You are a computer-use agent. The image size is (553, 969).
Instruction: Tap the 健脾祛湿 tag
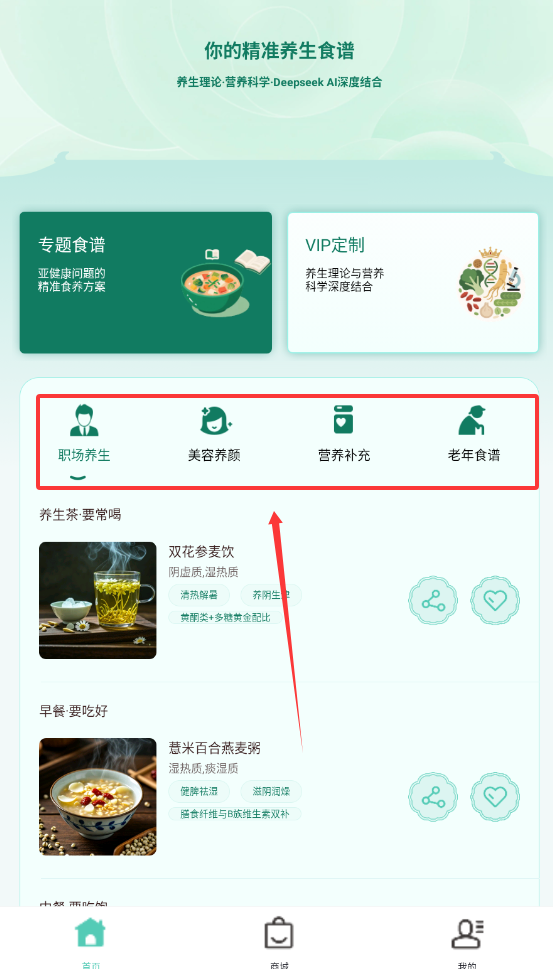coord(199,792)
